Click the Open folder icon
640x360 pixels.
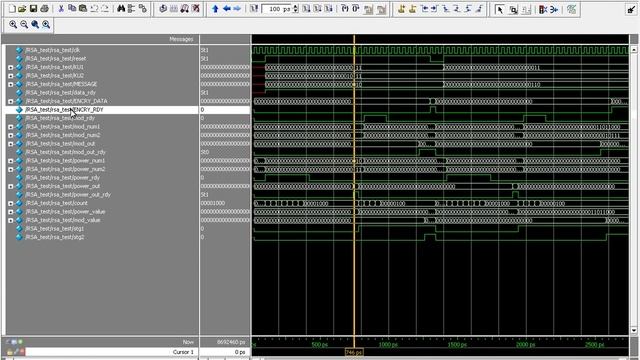click(22, 9)
